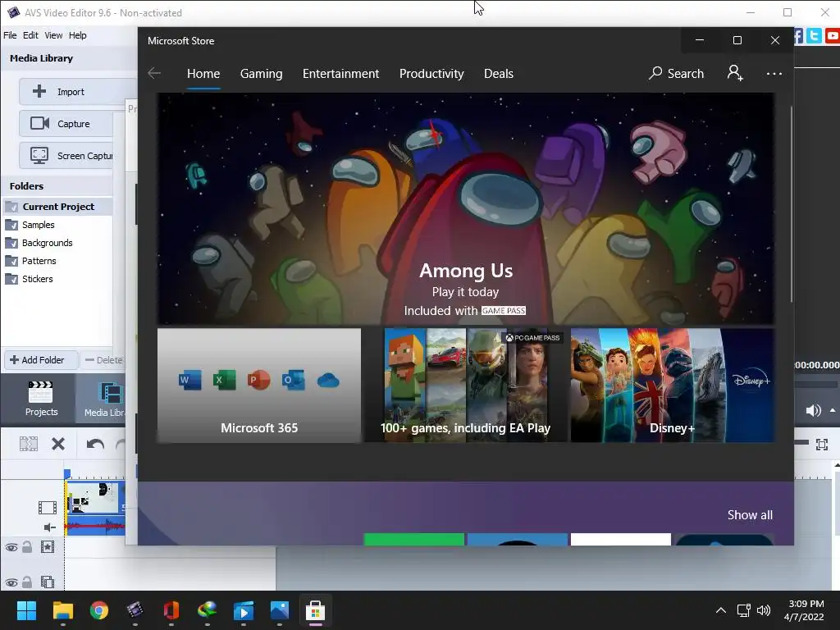Click the video track film-strip icon
840x630 pixels.
point(47,507)
